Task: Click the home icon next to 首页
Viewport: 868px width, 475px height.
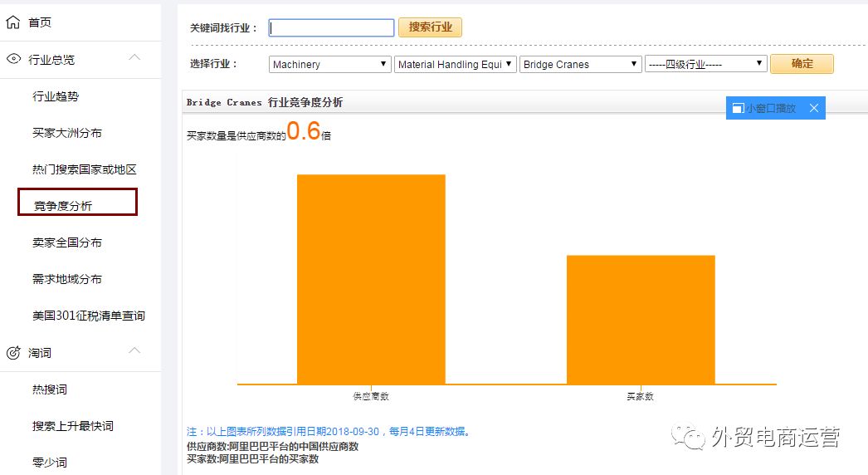Action: pos(12,22)
